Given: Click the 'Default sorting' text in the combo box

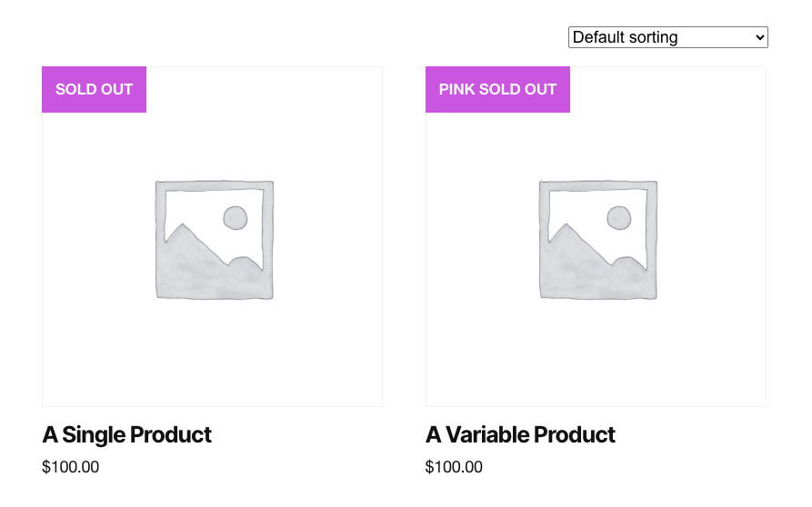Looking at the screenshot, I should 625,37.
